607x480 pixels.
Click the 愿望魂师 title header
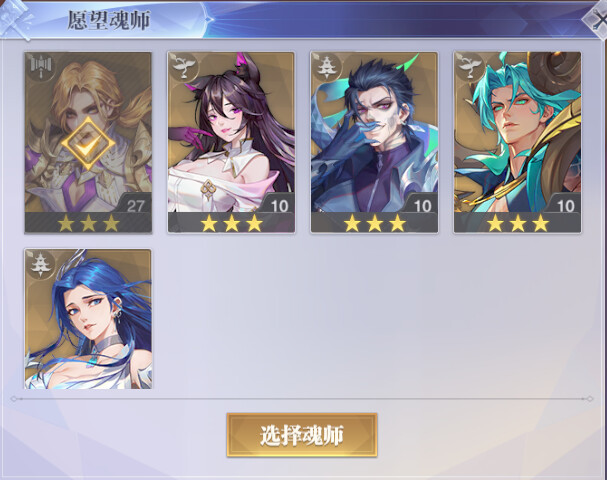pyautogui.click(x=109, y=20)
